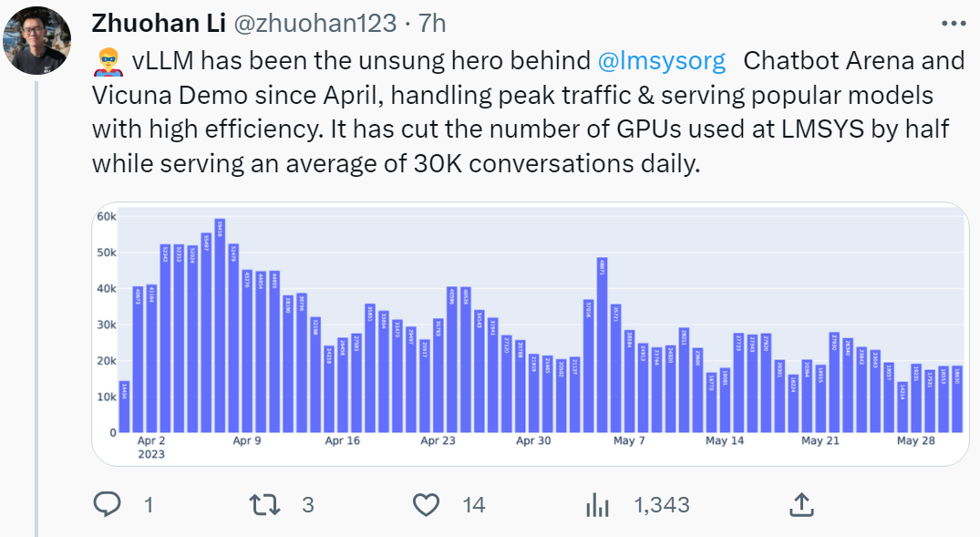Screen dimensions: 980x537
Task: Click the @lmsysorg mention link
Action: 661,61
